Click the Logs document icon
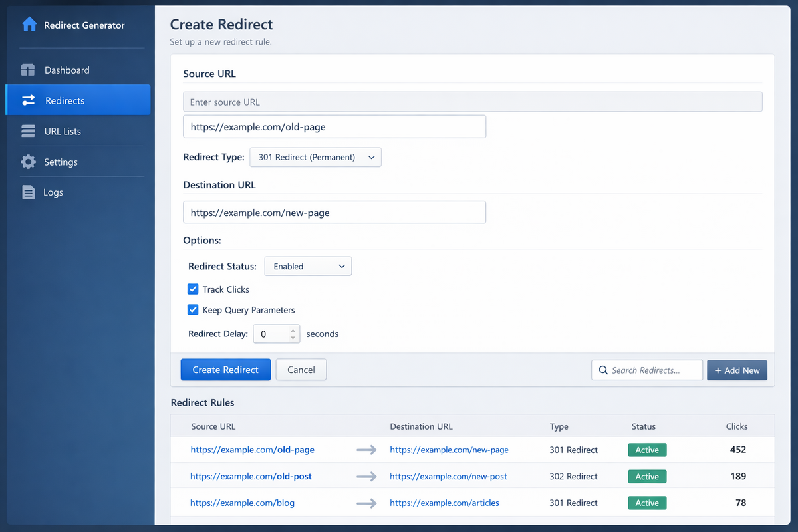This screenshot has width=798, height=532. pos(28,193)
